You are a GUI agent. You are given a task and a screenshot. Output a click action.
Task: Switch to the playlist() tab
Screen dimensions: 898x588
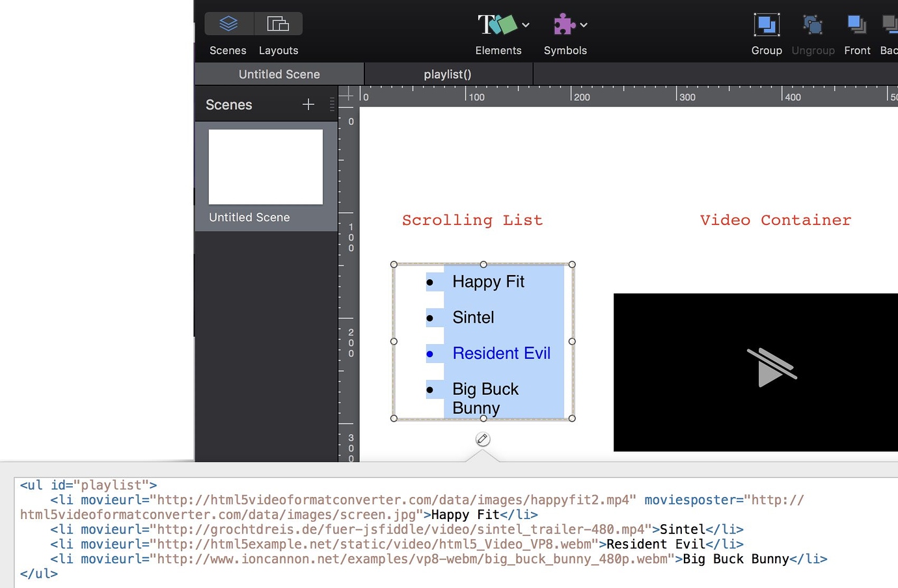coord(447,73)
